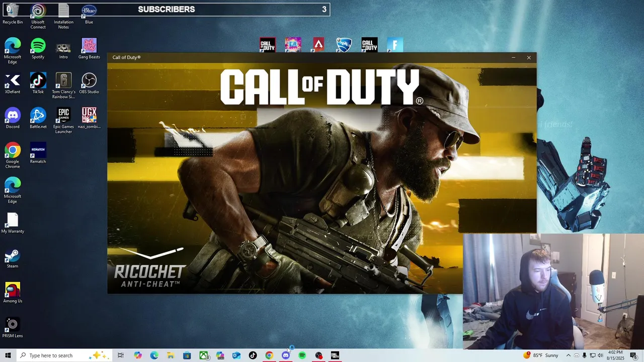Launch Battle.net from the desktop
This screenshot has height=362, width=644.
pyautogui.click(x=38, y=118)
